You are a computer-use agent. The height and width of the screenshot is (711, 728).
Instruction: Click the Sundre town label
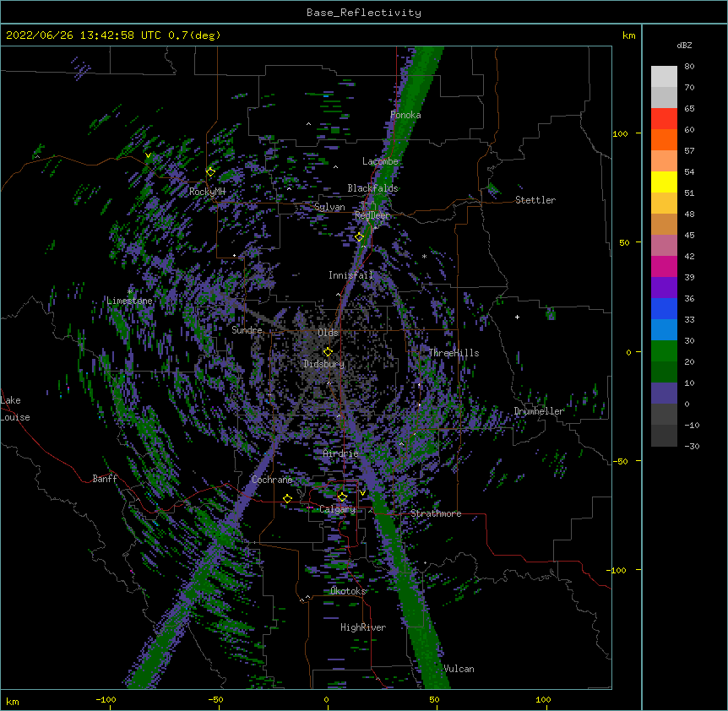(x=247, y=330)
